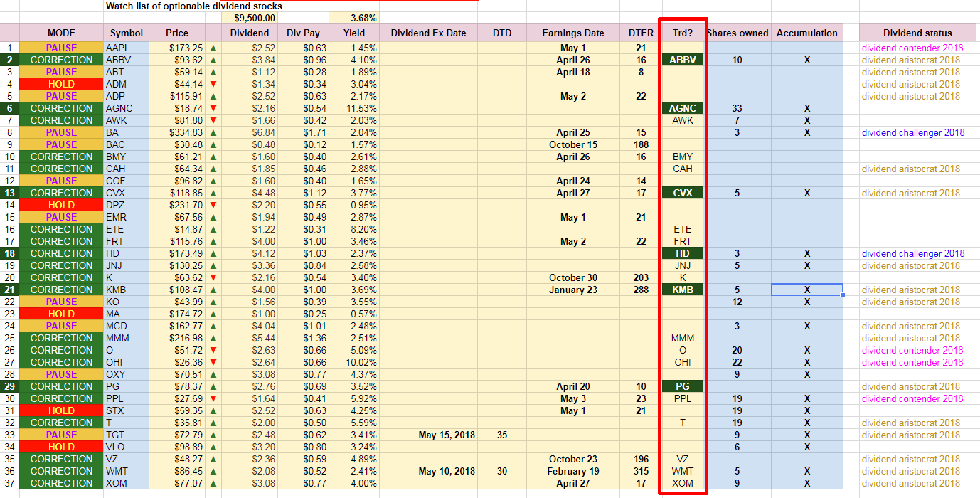Viewport: 980px width, 498px height.
Task: Click the MMM trade cell
Action: point(683,338)
